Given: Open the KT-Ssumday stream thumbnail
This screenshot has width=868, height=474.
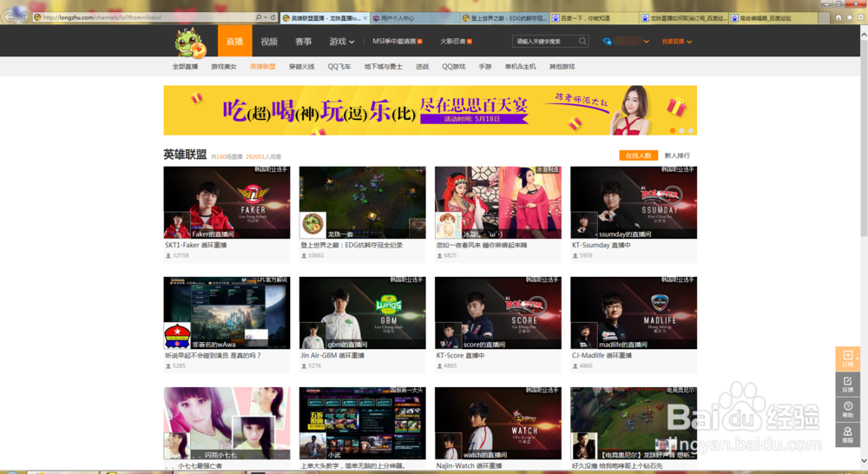Looking at the screenshot, I should [x=634, y=202].
